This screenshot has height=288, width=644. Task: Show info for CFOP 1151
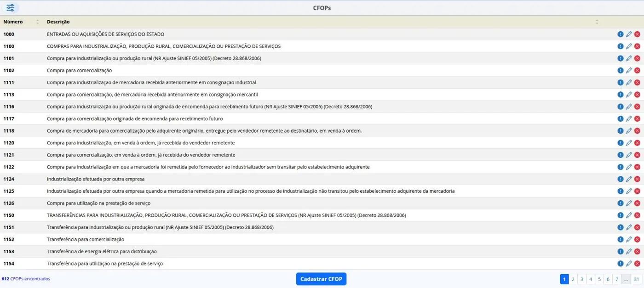(x=621, y=227)
